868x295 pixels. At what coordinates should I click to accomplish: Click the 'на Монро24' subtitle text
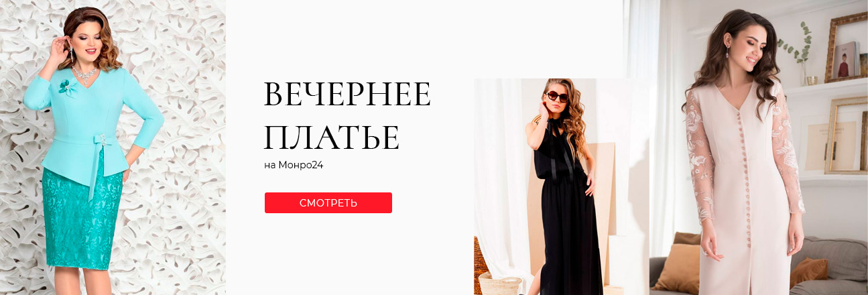click(x=294, y=164)
